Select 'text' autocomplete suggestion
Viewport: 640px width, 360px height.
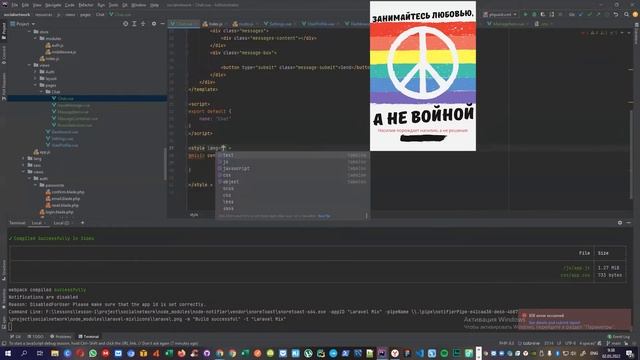click(x=293, y=155)
